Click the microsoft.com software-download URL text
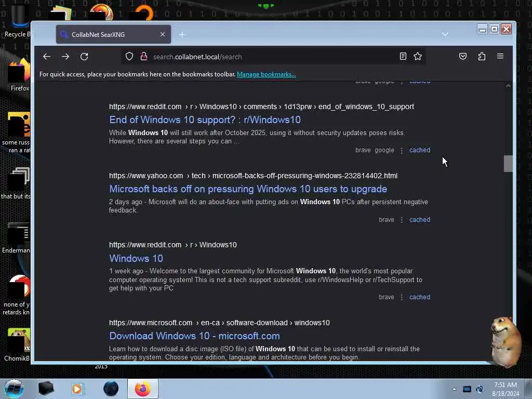The height and width of the screenshot is (399, 532). coord(219,323)
